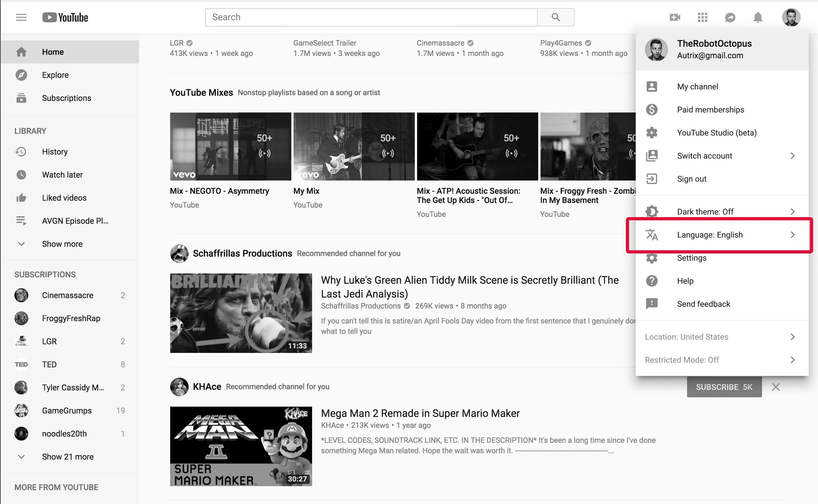Screen dimensions: 818x504
Task: Click the Send feedback exclamation icon
Action: (651, 304)
